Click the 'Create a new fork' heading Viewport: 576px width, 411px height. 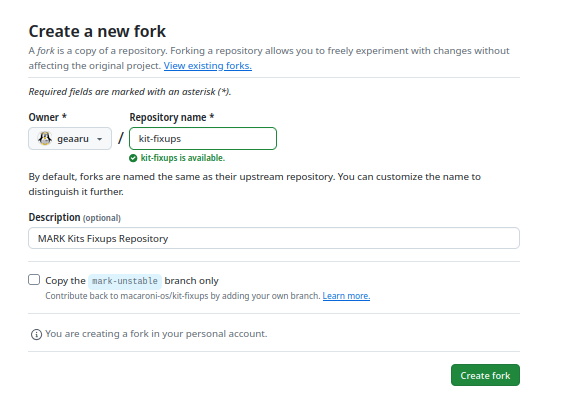tap(97, 31)
